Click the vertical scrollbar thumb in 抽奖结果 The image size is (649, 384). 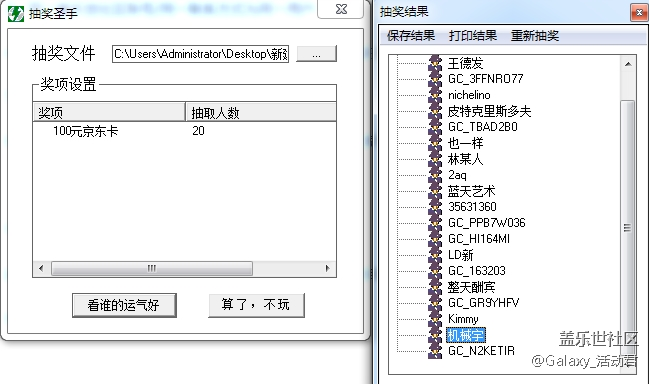628,228
